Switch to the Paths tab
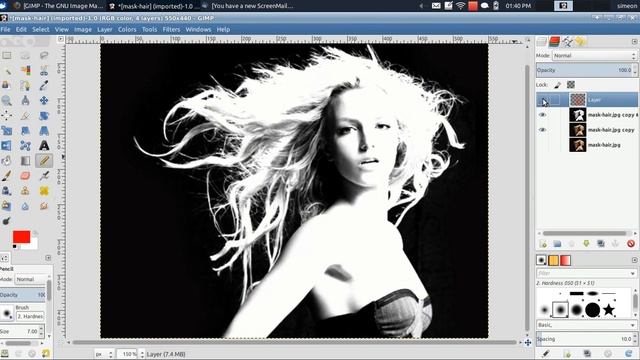This screenshot has height=360, width=640. (567, 42)
